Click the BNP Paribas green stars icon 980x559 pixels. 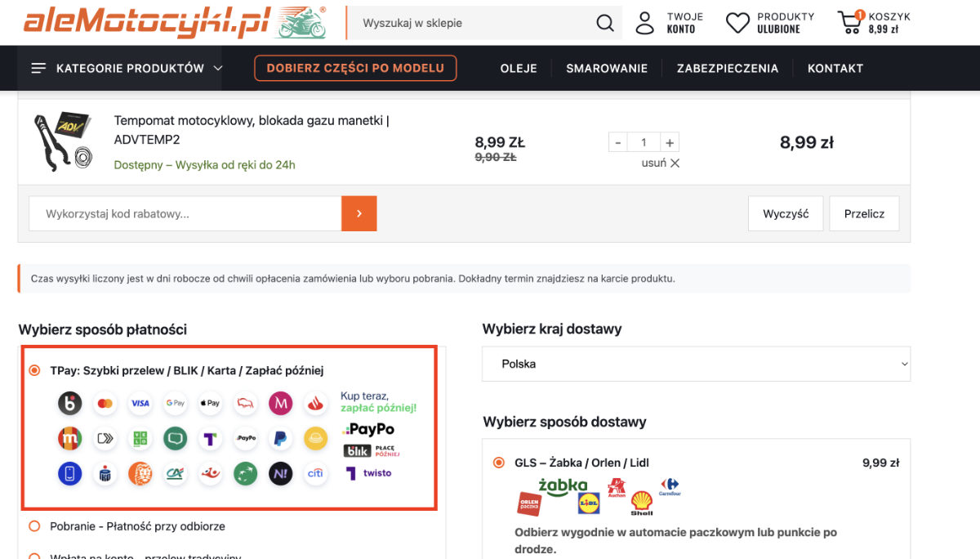coord(246,474)
